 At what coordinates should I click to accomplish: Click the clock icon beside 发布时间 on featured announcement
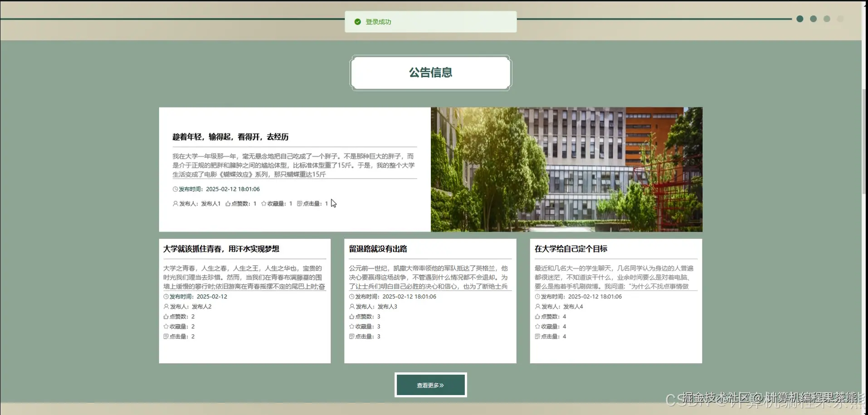pos(175,189)
